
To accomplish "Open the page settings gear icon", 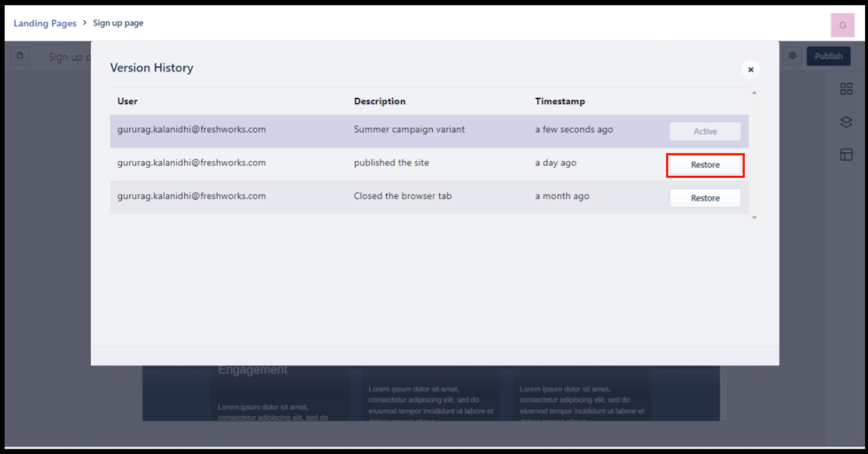I will (x=792, y=56).
